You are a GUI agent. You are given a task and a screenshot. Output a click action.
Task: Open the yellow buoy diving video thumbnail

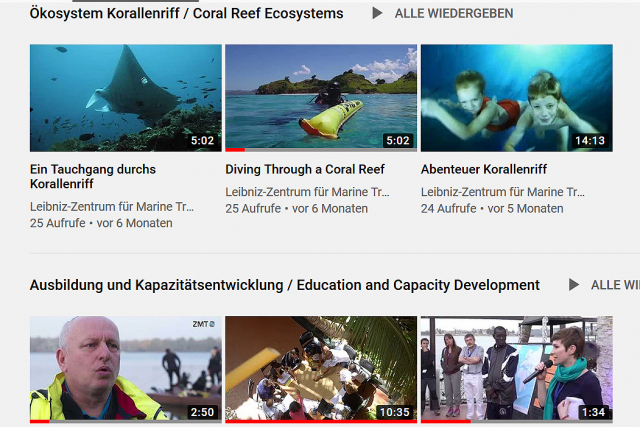(x=321, y=98)
